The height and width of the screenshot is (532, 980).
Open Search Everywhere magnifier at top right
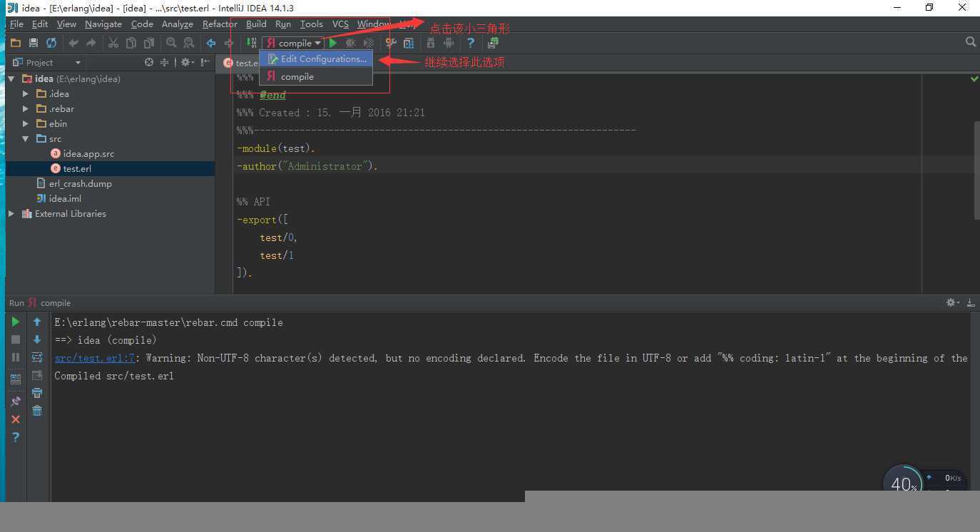click(x=971, y=42)
